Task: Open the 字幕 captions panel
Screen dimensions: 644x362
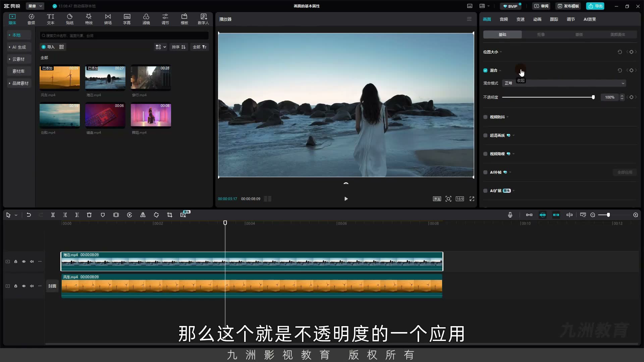Action: [x=127, y=19]
